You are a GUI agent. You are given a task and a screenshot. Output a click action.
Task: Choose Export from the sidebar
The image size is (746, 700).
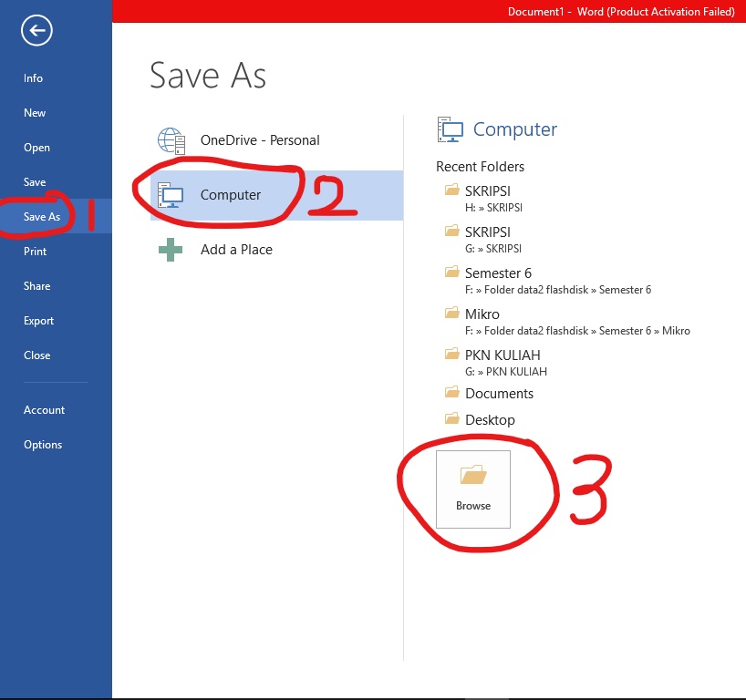click(38, 321)
